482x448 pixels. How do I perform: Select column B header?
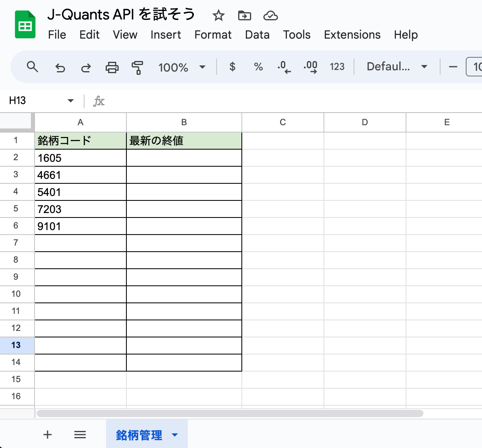(x=184, y=122)
